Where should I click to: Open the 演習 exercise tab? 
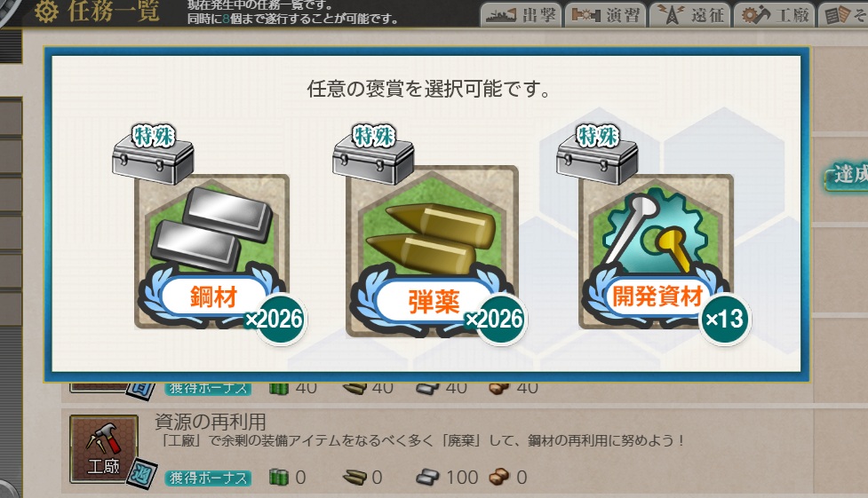click(606, 14)
